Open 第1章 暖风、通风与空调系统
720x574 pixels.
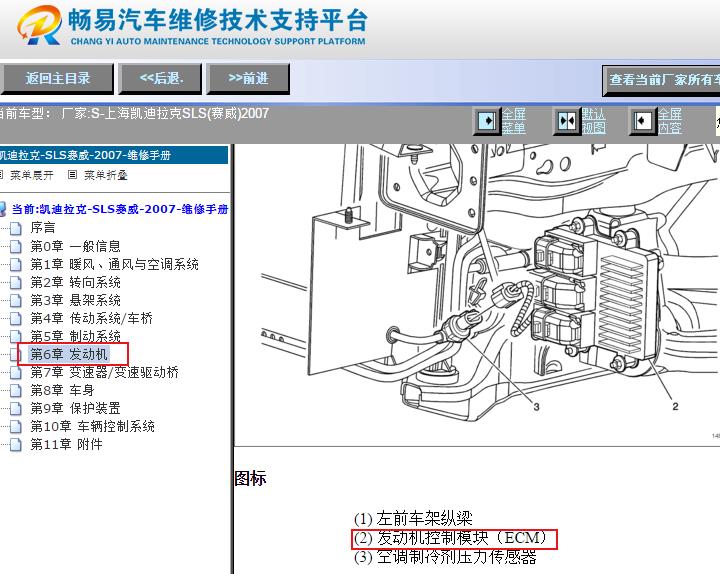pos(114,264)
